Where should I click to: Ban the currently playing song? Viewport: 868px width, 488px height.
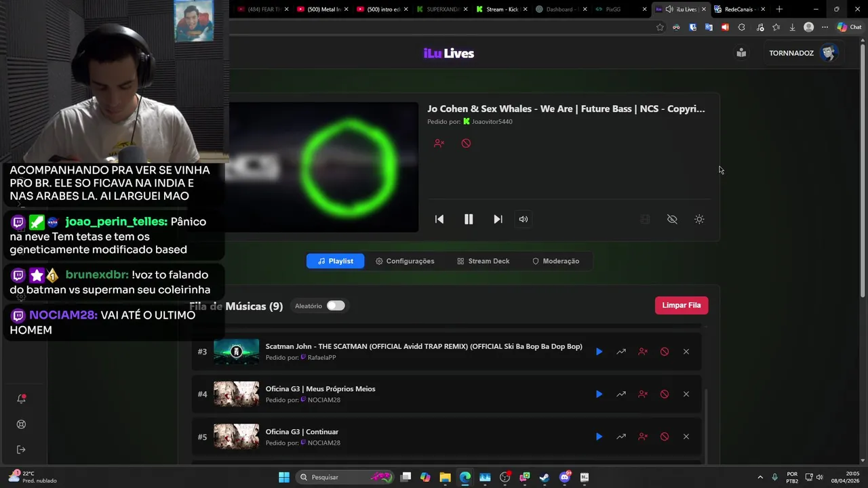pyautogui.click(x=466, y=143)
